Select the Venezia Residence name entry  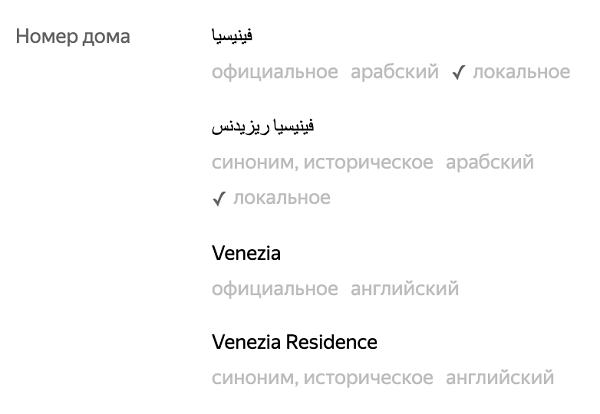[294, 342]
